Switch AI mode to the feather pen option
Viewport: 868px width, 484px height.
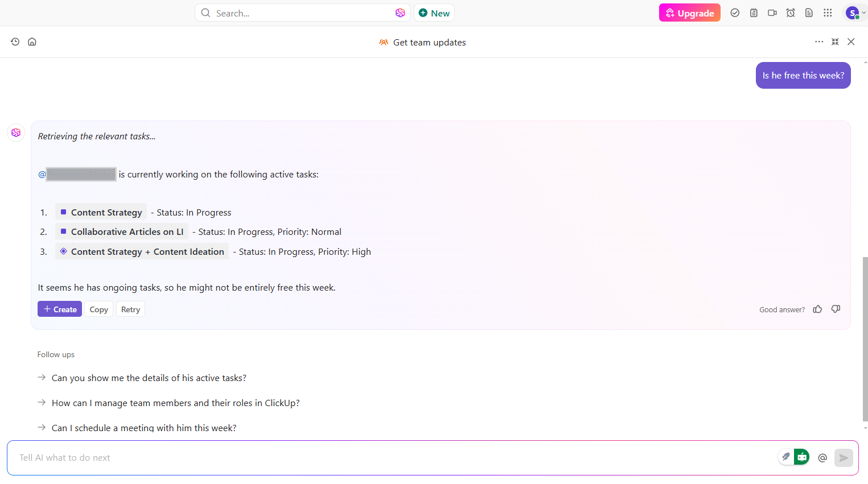pos(786,457)
